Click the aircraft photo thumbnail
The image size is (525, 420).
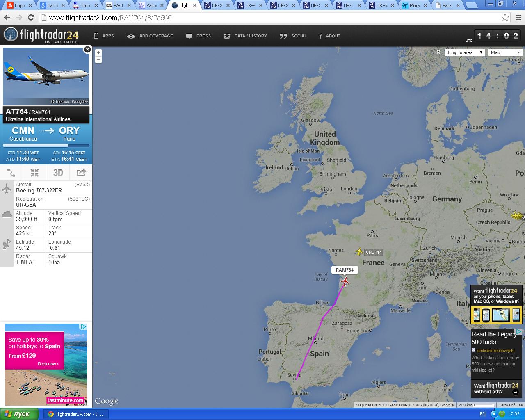46,76
